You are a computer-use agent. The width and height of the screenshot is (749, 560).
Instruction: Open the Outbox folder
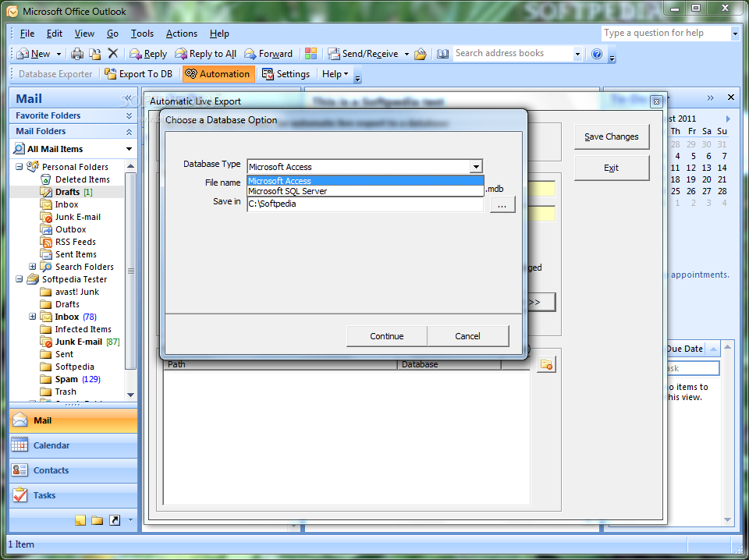[71, 229]
